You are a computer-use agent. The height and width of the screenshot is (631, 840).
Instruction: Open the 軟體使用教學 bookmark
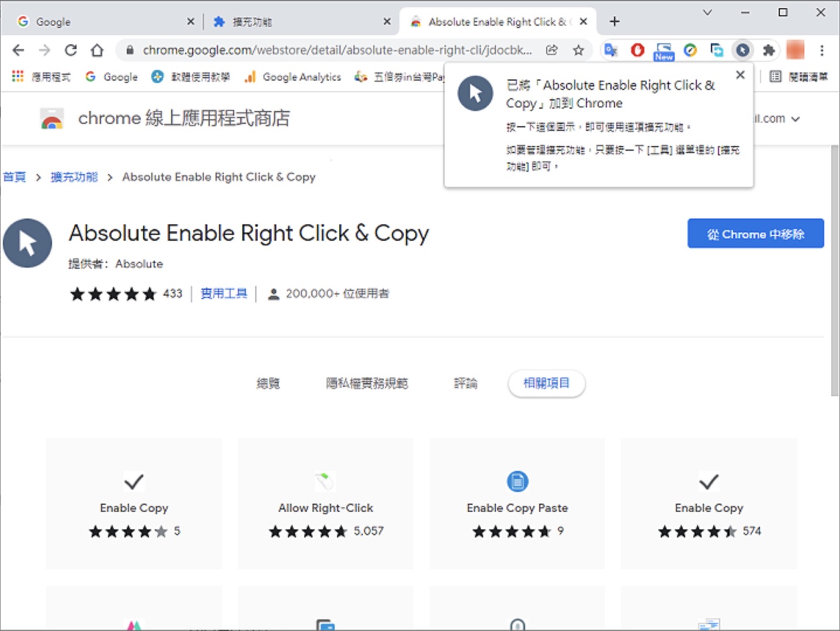pyautogui.click(x=190, y=77)
